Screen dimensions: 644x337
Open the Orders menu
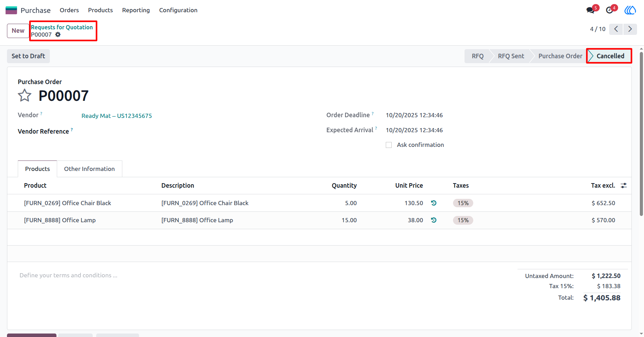tap(69, 10)
